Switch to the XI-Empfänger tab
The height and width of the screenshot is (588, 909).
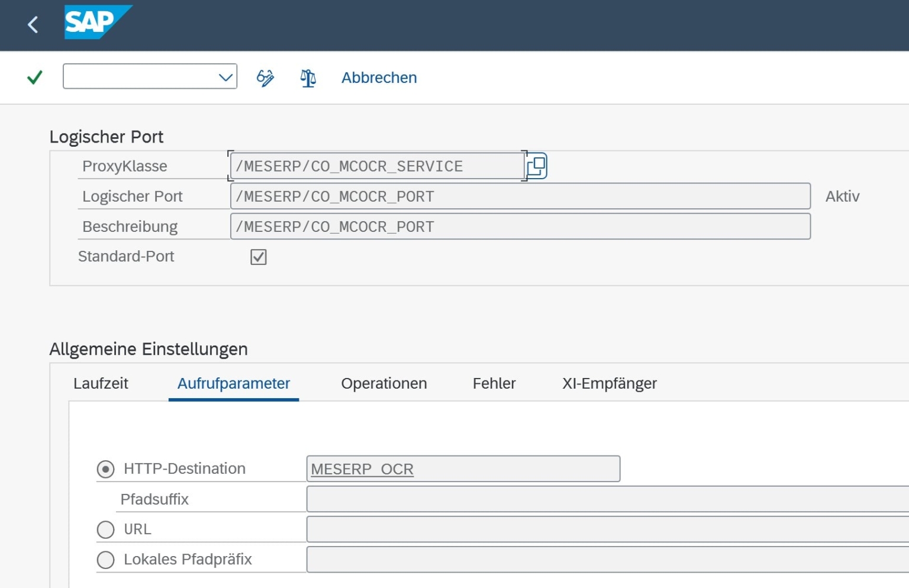pyautogui.click(x=610, y=383)
